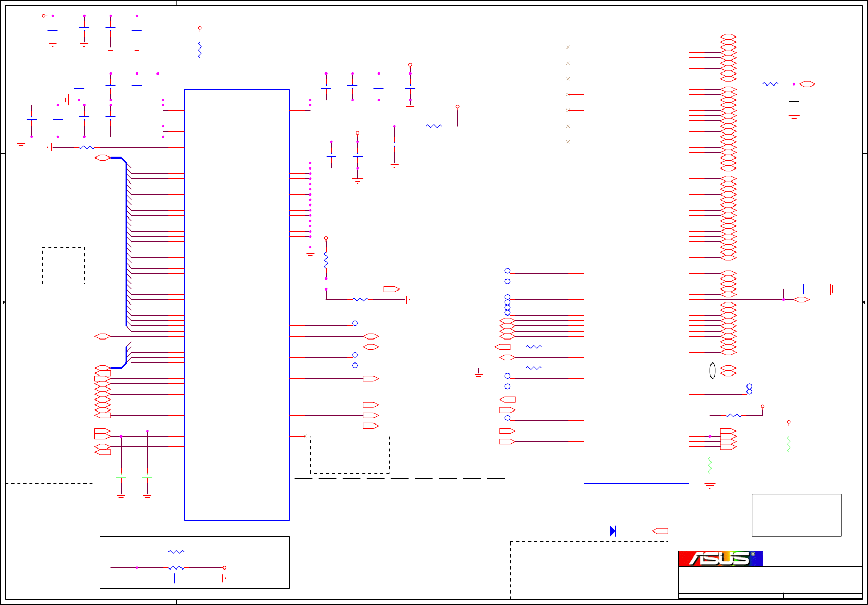Screen dimensions: 868x605
Task: Select the green resistor hanging from a power pin
Action: click(789, 444)
